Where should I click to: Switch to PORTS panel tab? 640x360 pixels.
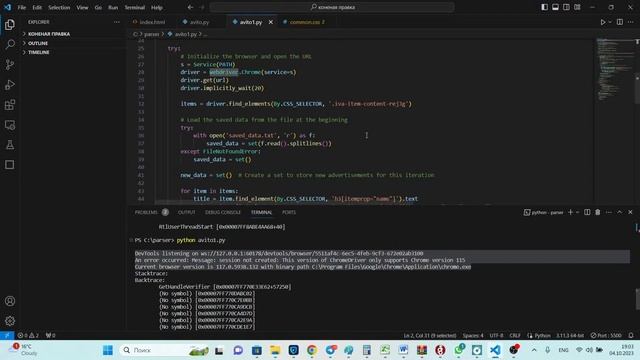(x=289, y=212)
